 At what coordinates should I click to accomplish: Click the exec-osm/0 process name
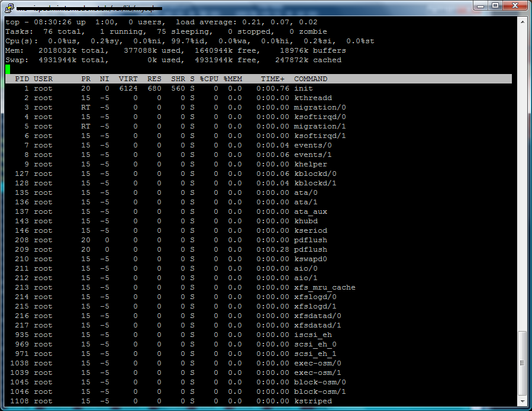[x=318, y=363]
